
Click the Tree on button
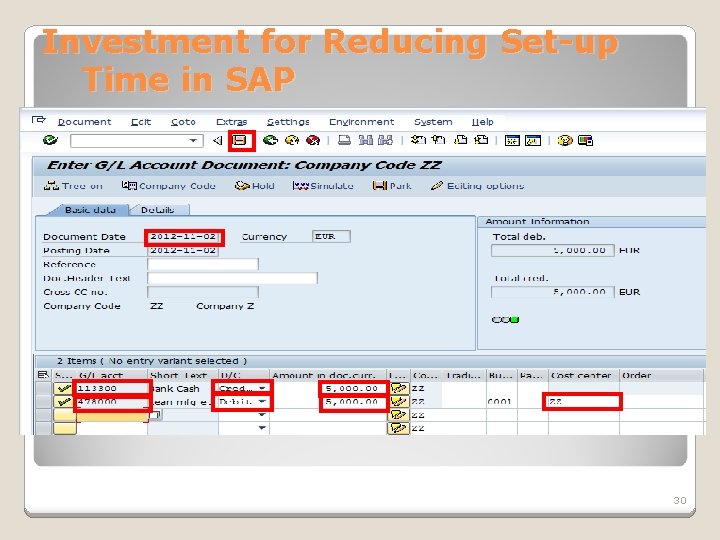73,186
